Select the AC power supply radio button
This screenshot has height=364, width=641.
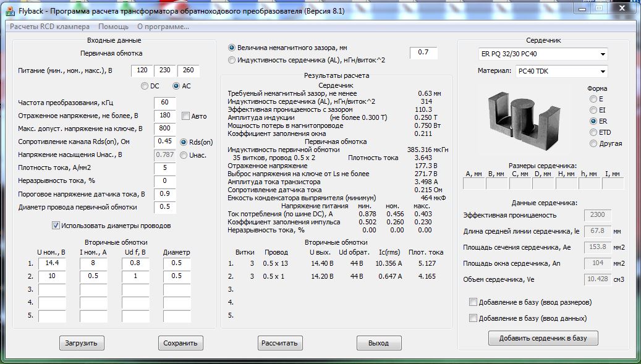pos(176,86)
